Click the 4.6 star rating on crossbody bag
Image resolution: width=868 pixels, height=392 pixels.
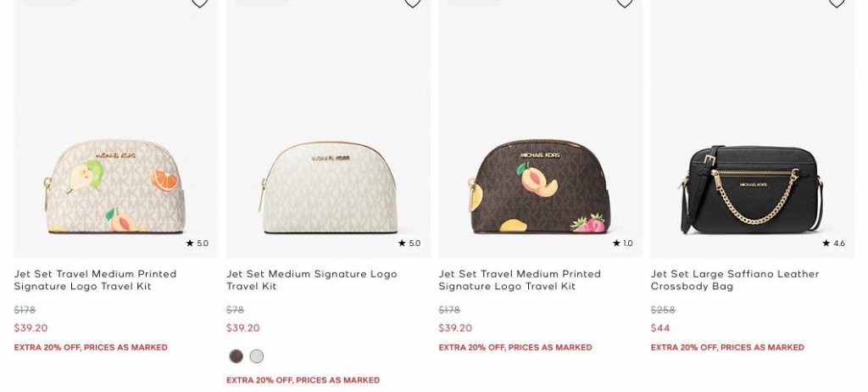(834, 243)
